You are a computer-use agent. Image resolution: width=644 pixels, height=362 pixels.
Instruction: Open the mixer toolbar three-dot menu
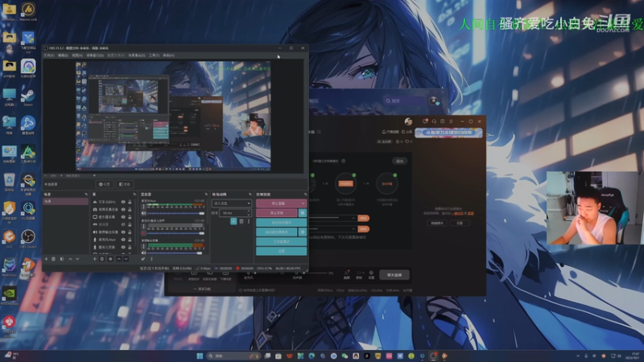151,259
